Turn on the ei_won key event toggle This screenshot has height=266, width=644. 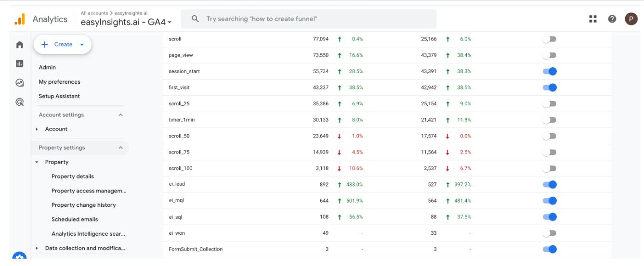[x=549, y=233]
